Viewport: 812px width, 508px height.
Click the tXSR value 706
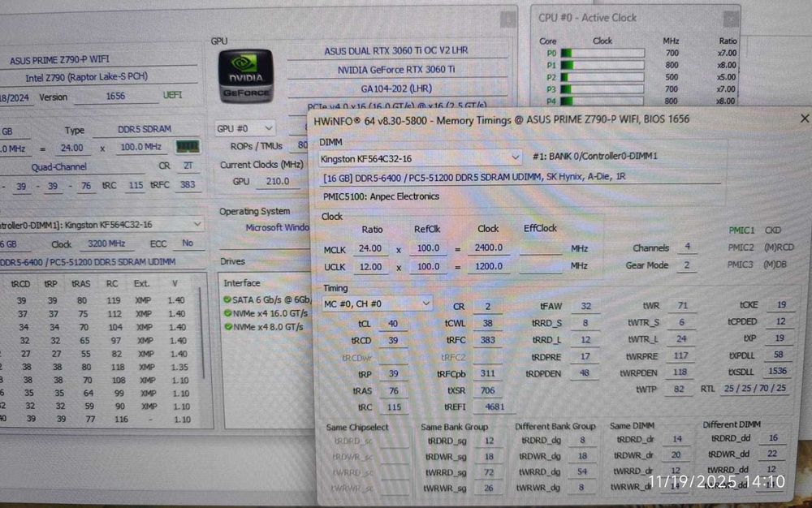pyautogui.click(x=488, y=390)
